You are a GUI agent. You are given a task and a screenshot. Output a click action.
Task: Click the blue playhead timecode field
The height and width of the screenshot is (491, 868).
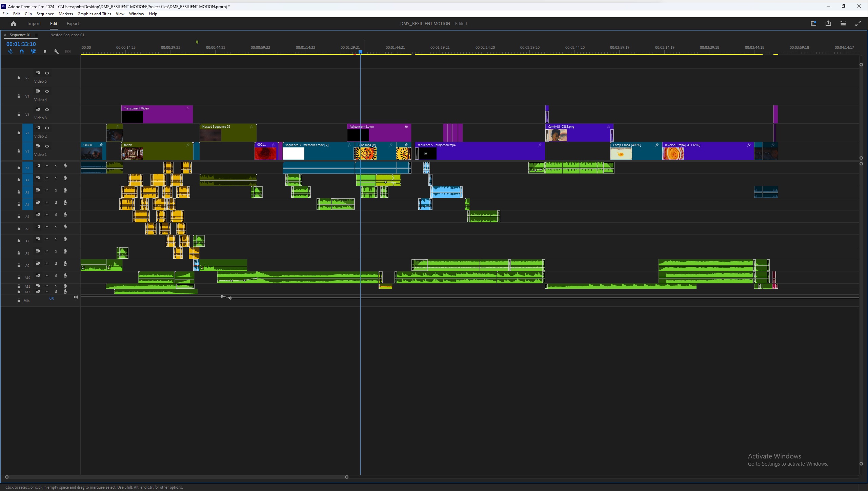pyautogui.click(x=21, y=44)
